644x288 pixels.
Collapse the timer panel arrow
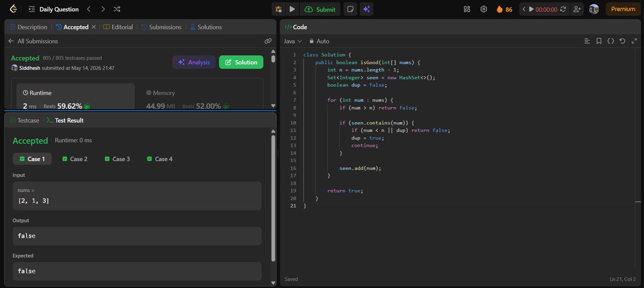tap(524, 9)
